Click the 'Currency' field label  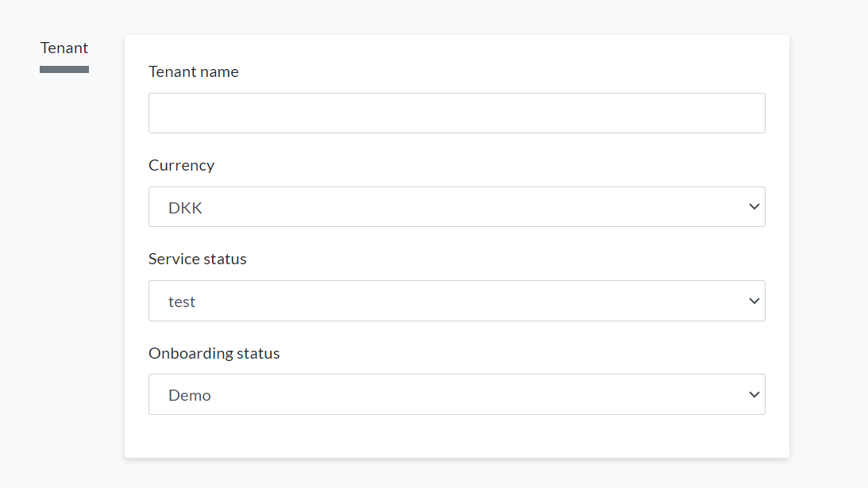point(181,166)
